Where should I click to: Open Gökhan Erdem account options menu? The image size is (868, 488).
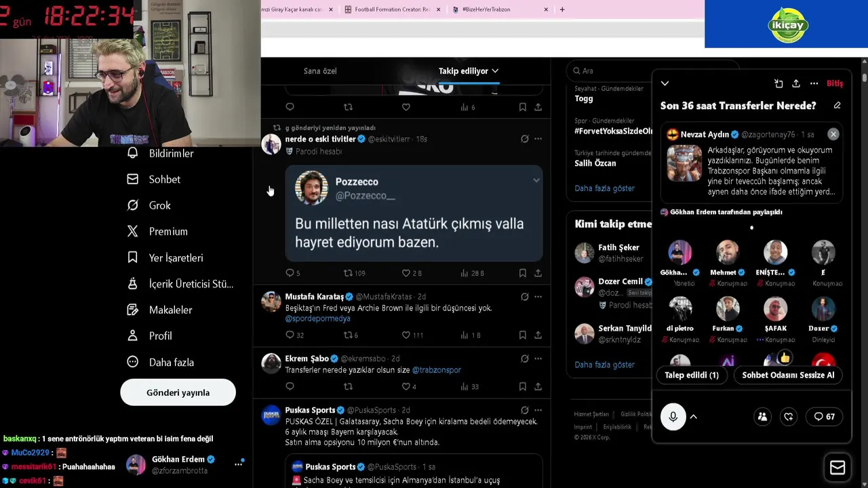click(239, 464)
